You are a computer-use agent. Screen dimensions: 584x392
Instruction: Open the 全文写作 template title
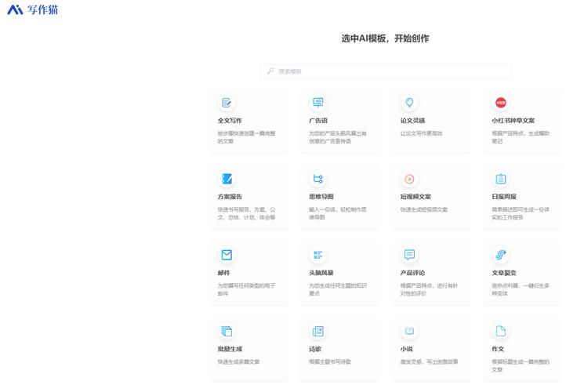pyautogui.click(x=230, y=121)
